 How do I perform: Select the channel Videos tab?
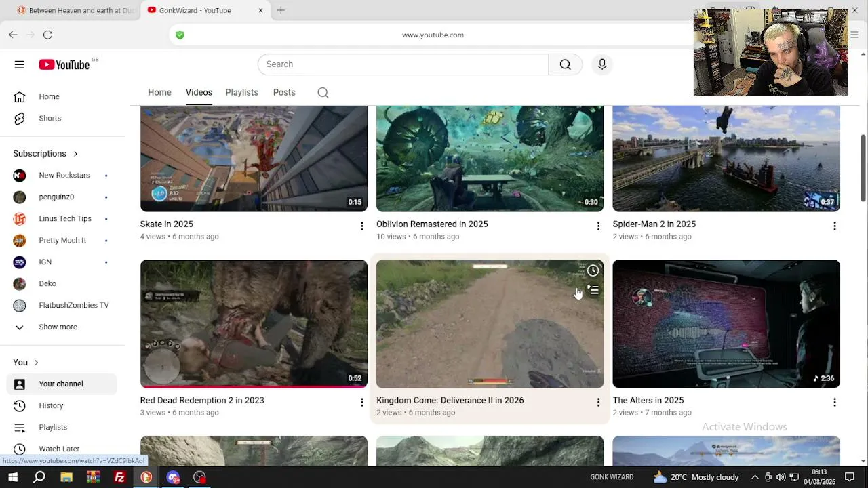[x=199, y=93]
